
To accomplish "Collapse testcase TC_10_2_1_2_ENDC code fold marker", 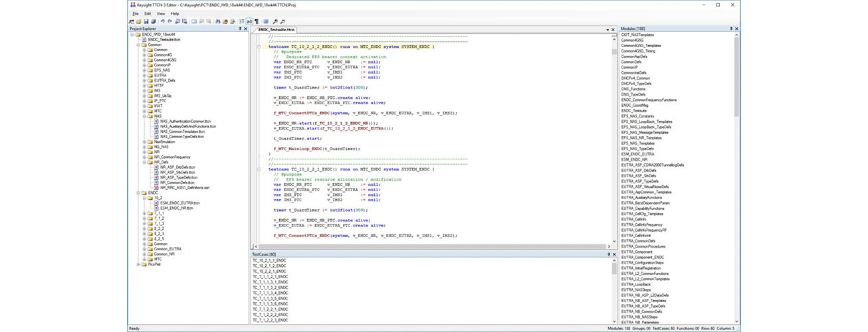I will [x=258, y=47].
